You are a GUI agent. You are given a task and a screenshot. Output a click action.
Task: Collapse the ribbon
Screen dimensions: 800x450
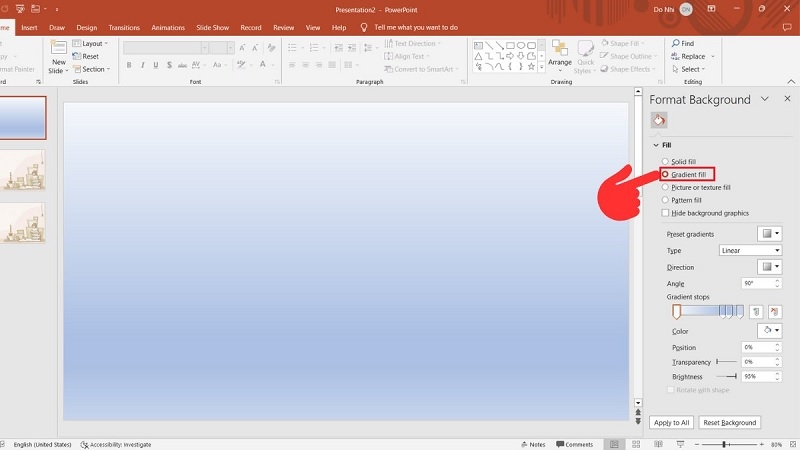tap(791, 82)
